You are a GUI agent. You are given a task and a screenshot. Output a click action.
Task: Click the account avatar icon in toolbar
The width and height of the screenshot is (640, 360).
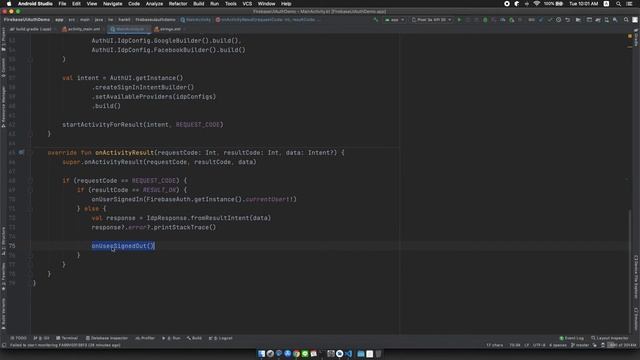click(x=635, y=20)
